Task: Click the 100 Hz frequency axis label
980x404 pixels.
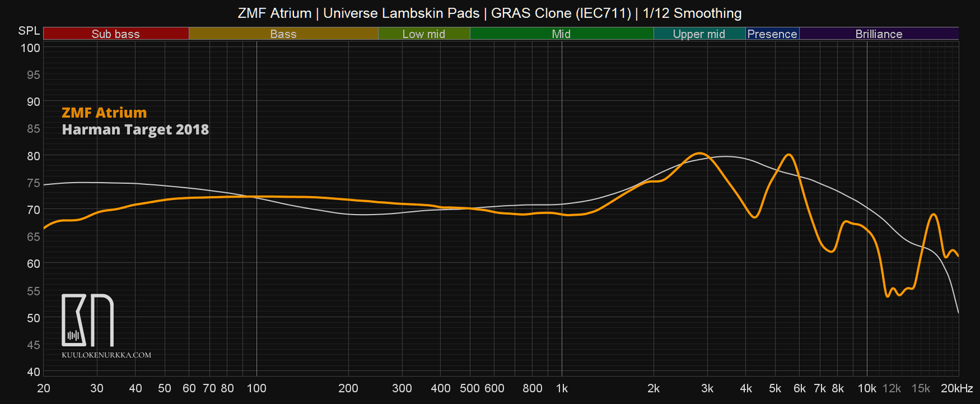Action: pyautogui.click(x=256, y=388)
